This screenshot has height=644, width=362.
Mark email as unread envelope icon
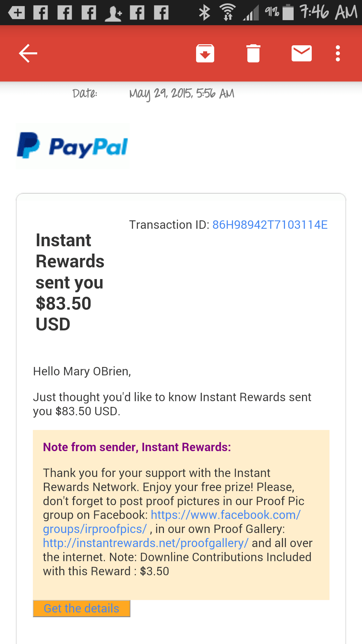tap(302, 53)
